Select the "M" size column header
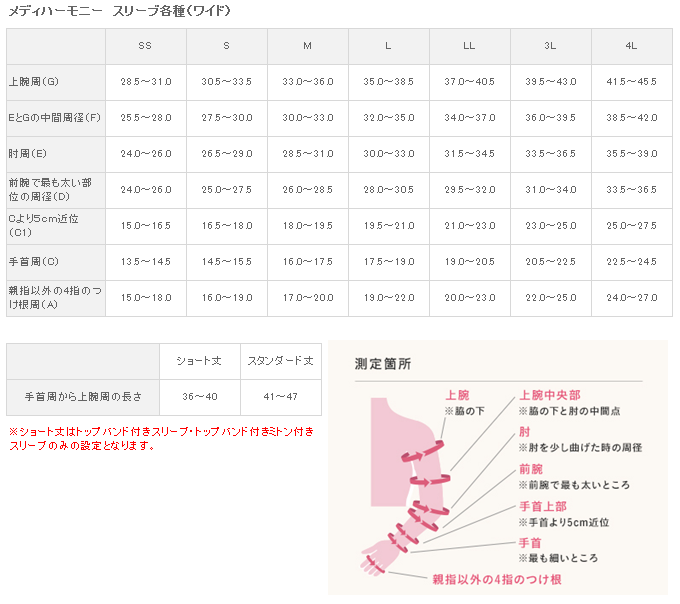 pyautogui.click(x=307, y=46)
